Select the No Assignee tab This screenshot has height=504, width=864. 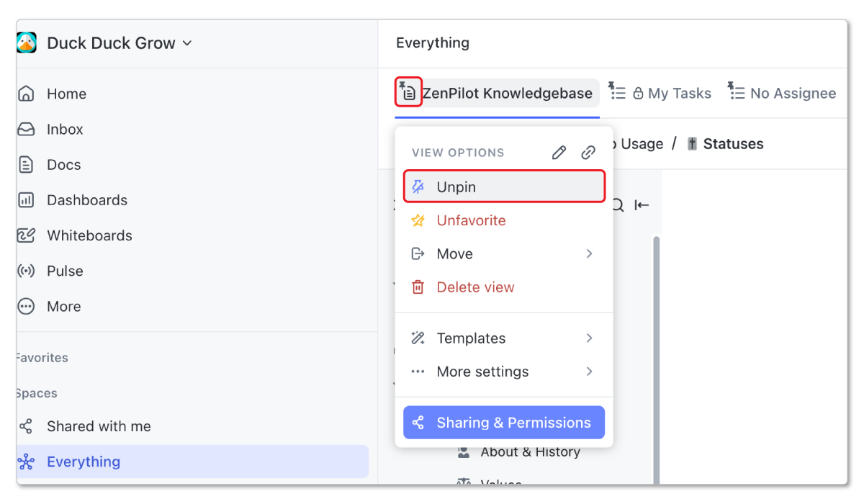[792, 92]
